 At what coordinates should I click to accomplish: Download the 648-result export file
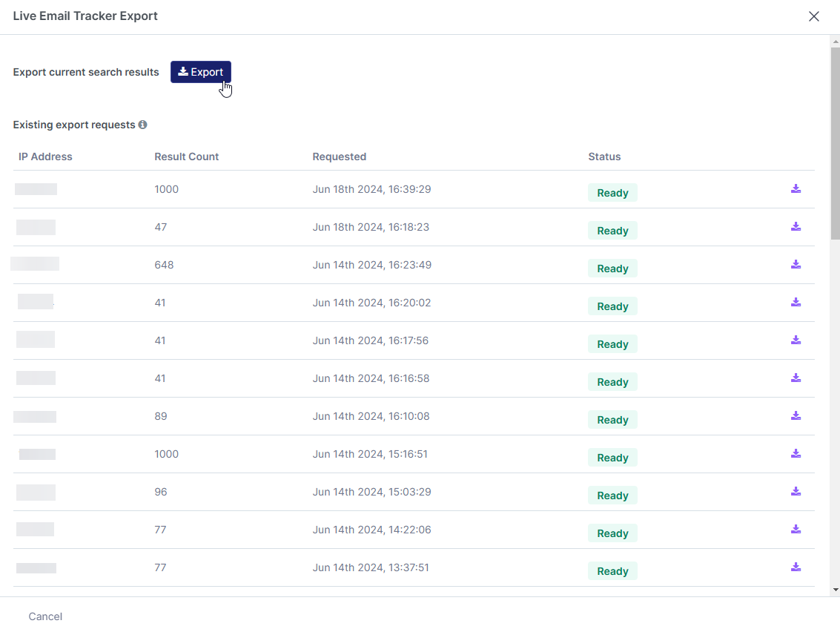pyautogui.click(x=796, y=264)
